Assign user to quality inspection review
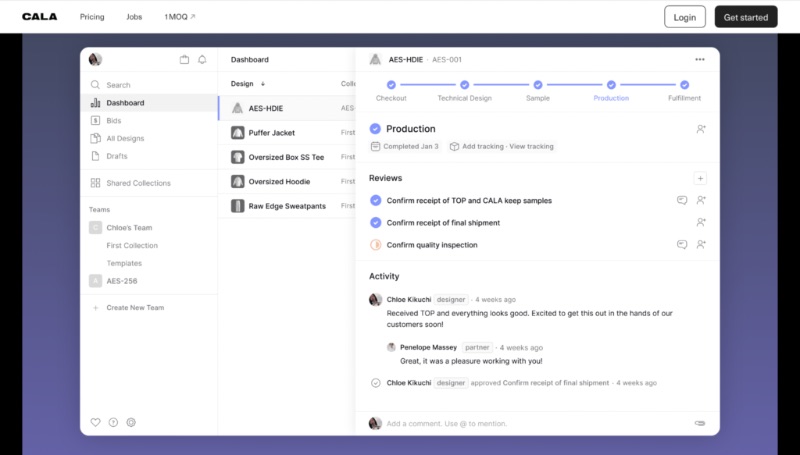Viewport: 800px width, 455px height. click(x=701, y=244)
